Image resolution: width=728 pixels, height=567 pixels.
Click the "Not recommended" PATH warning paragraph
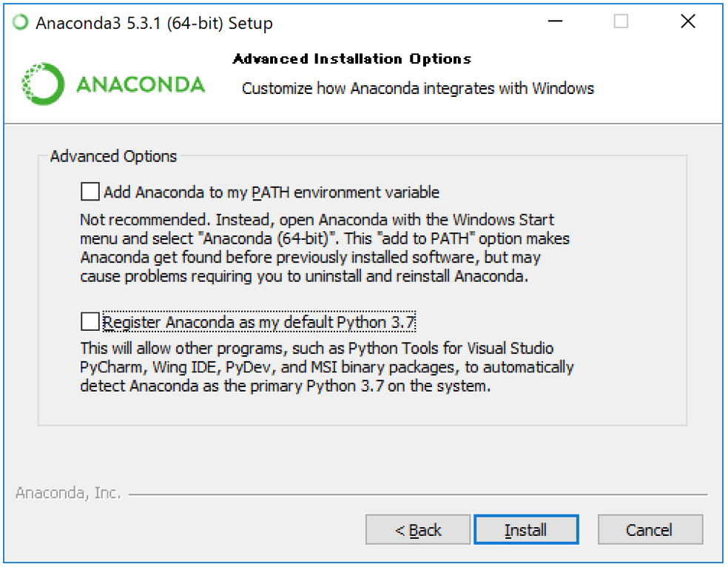tap(325, 249)
